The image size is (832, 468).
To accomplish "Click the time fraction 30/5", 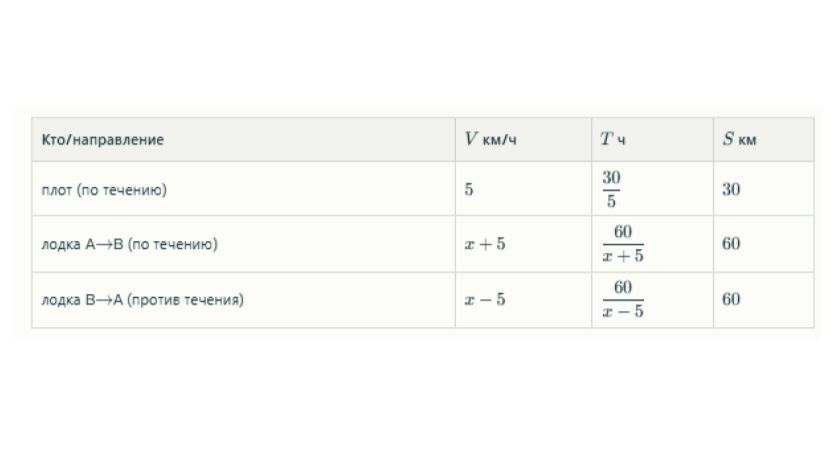I will pos(611,189).
